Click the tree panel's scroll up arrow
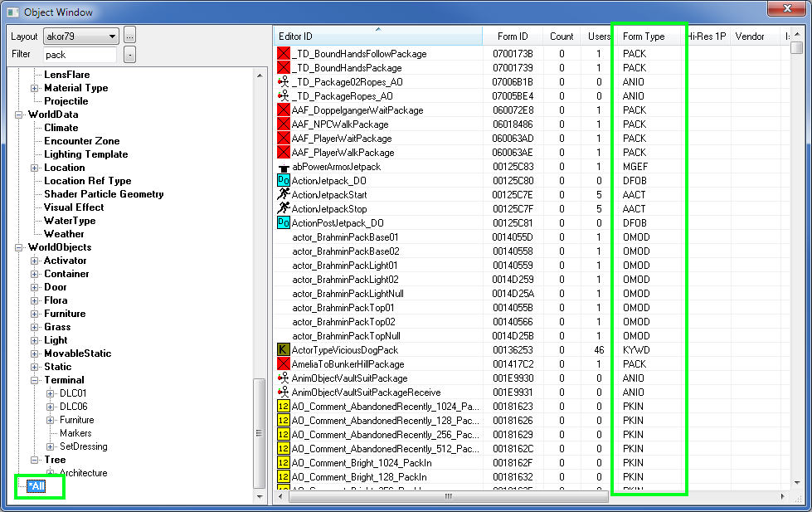This screenshot has height=512, width=812. [x=259, y=76]
